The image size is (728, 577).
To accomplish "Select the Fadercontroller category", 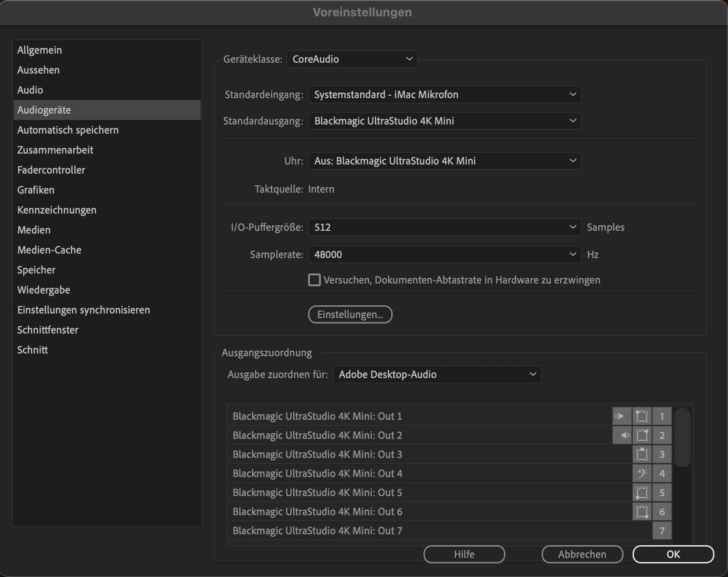I will tap(107, 170).
